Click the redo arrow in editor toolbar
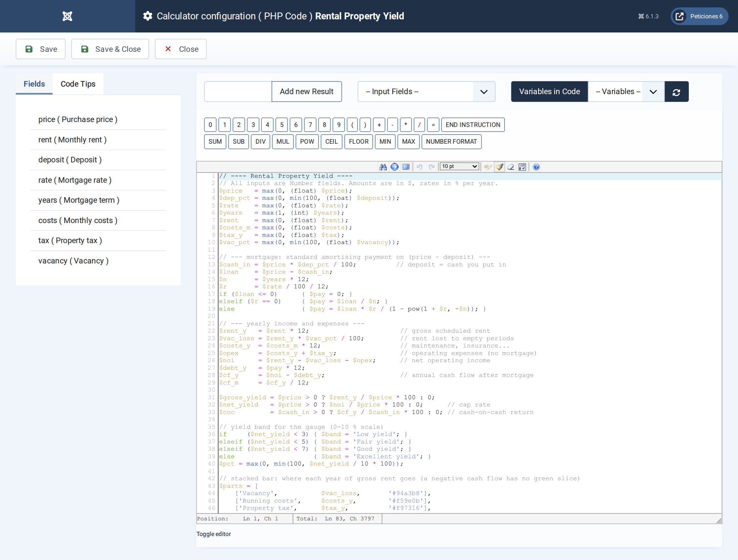This screenshot has width=738, height=560. pyautogui.click(x=432, y=167)
